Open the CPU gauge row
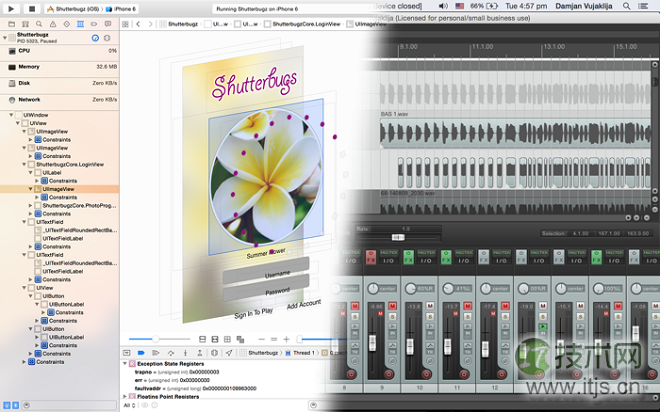 pos(59,51)
